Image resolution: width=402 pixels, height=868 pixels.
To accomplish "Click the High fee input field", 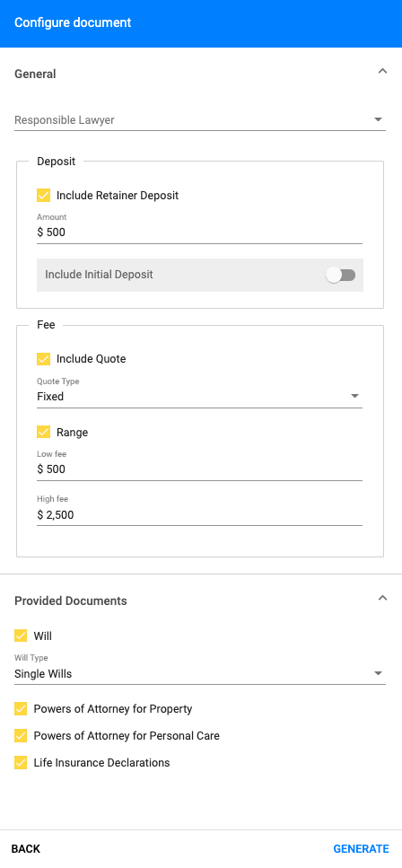I will click(x=199, y=515).
